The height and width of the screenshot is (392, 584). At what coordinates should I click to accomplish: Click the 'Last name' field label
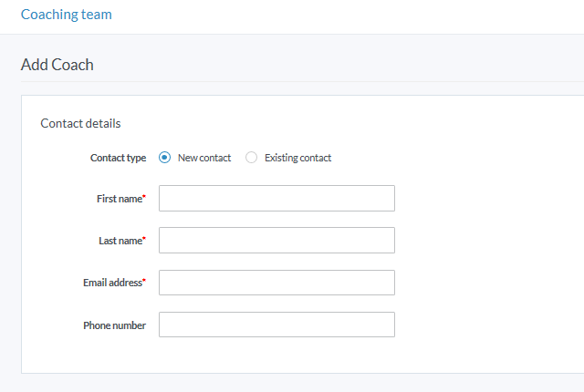[x=120, y=241]
